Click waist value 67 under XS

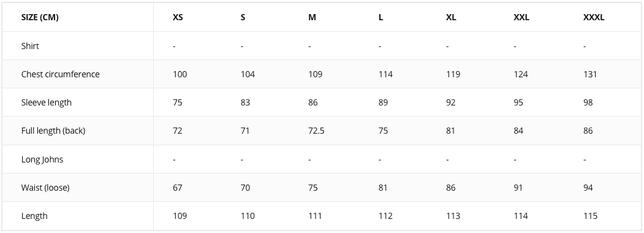coord(178,188)
